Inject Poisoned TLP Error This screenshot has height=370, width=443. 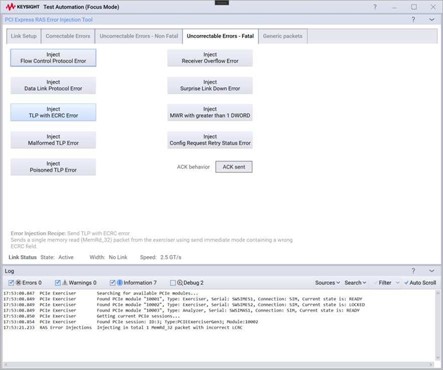[53, 167]
